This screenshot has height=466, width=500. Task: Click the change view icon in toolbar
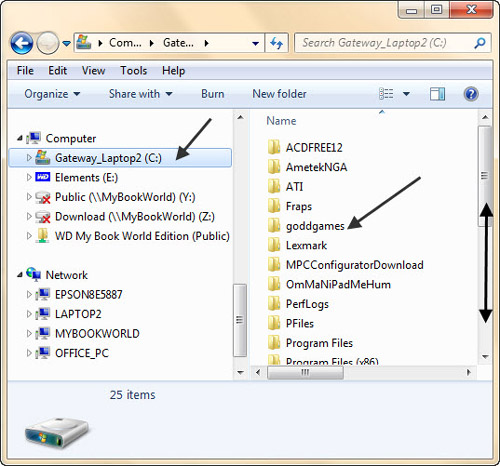tap(386, 94)
